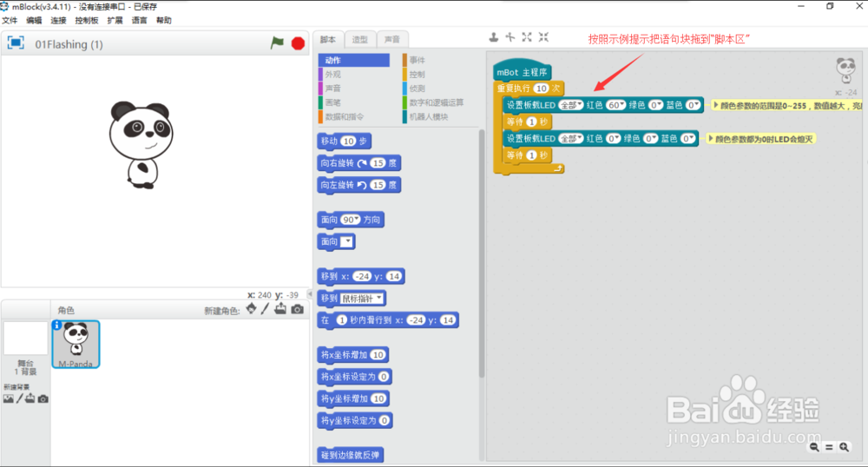Screen dimensions: 868x467
Task: Open the empty 面向 target dropdown
Action: tap(346, 241)
